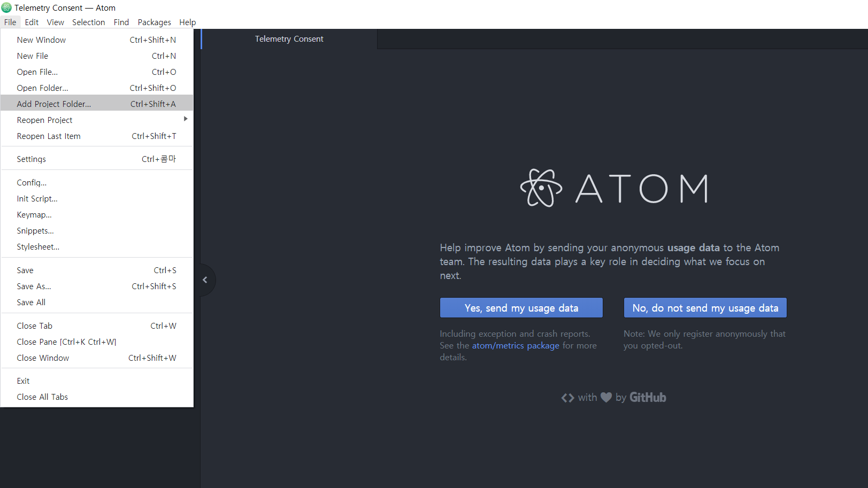Click Yes, send my usage data
The image size is (868, 488).
521,308
